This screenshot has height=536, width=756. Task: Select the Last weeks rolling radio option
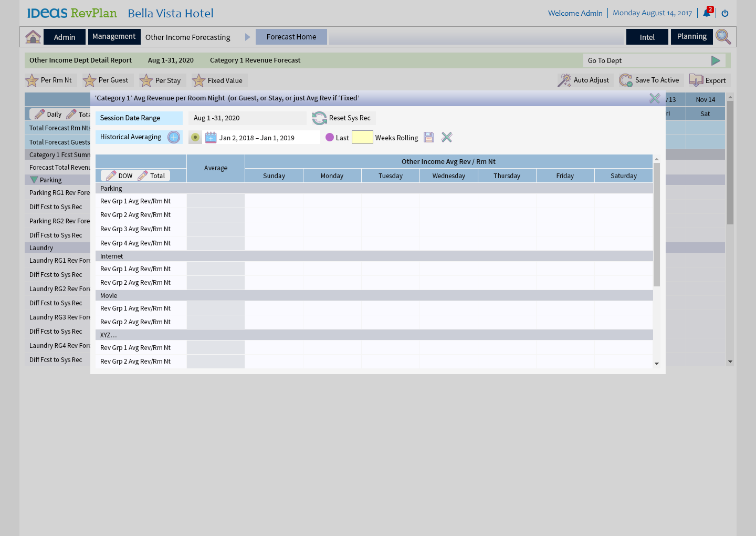(x=330, y=137)
